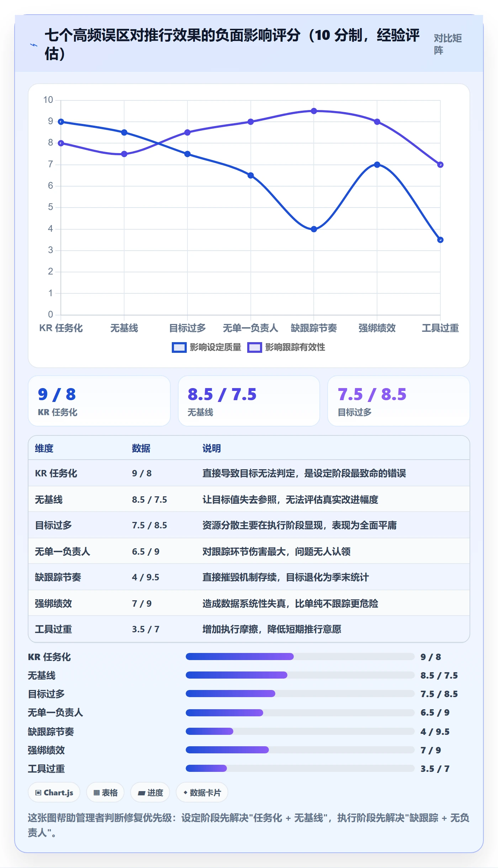The height and width of the screenshot is (868, 498).
Task: Click the table description 对跟踪环节伤害最大，问题无人认领
Action: tap(276, 551)
